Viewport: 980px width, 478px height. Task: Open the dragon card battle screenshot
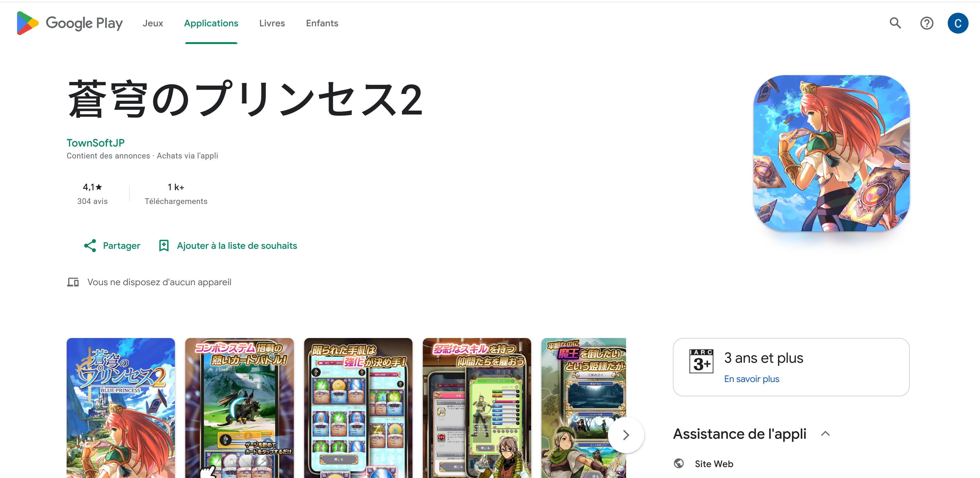point(239,408)
